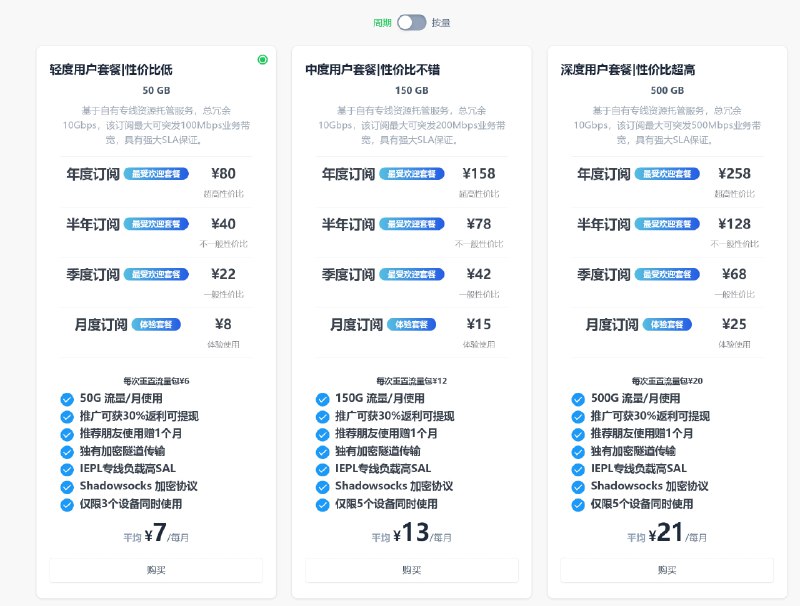Click green indicator dot on 轻度用户套餐 card
The height and width of the screenshot is (606, 800).
click(x=263, y=60)
